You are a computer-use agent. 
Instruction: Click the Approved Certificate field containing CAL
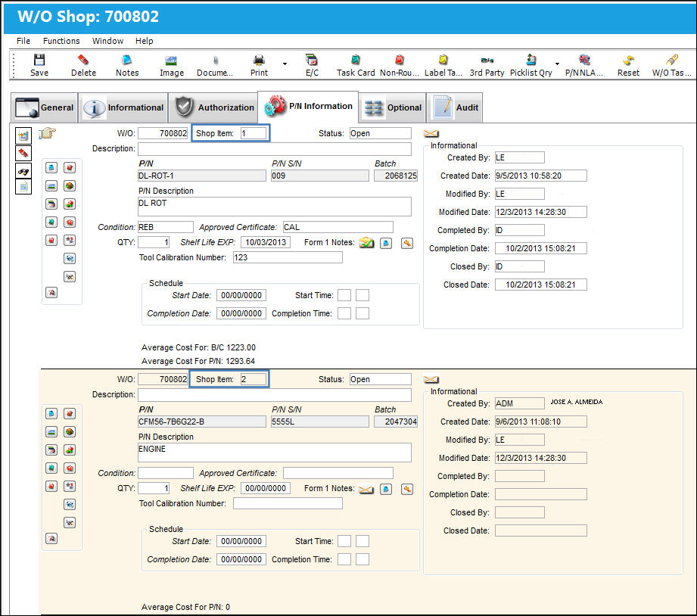pos(338,227)
